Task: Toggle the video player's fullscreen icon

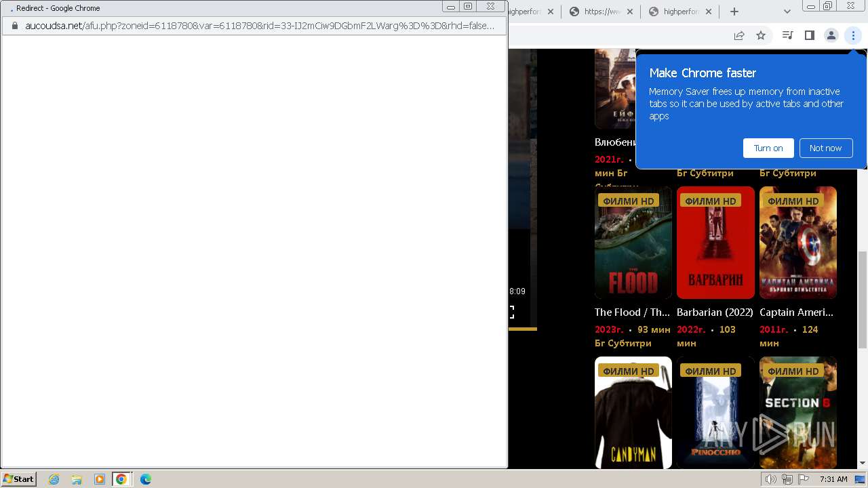Action: tap(511, 312)
